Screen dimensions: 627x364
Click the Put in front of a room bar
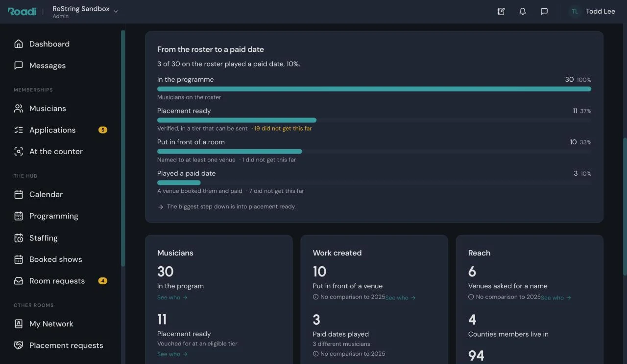[374, 152]
